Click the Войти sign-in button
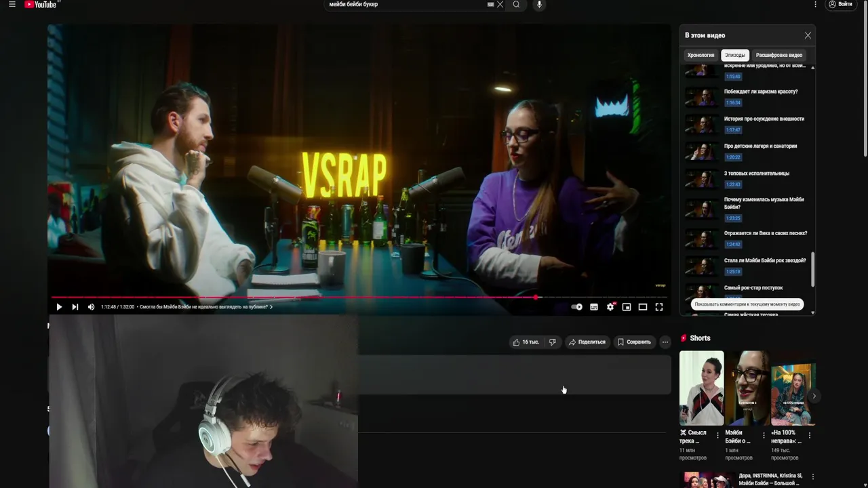This screenshot has height=488, width=868. (840, 4)
